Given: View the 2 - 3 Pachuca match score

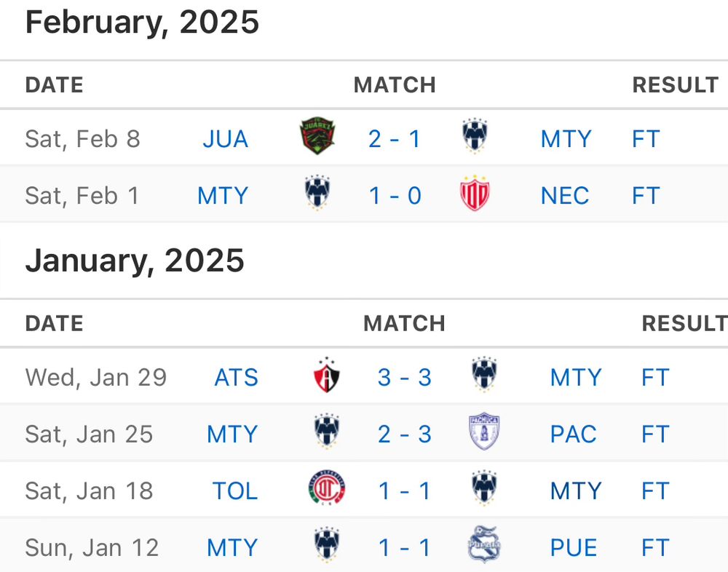Looking at the screenshot, I should tap(405, 434).
